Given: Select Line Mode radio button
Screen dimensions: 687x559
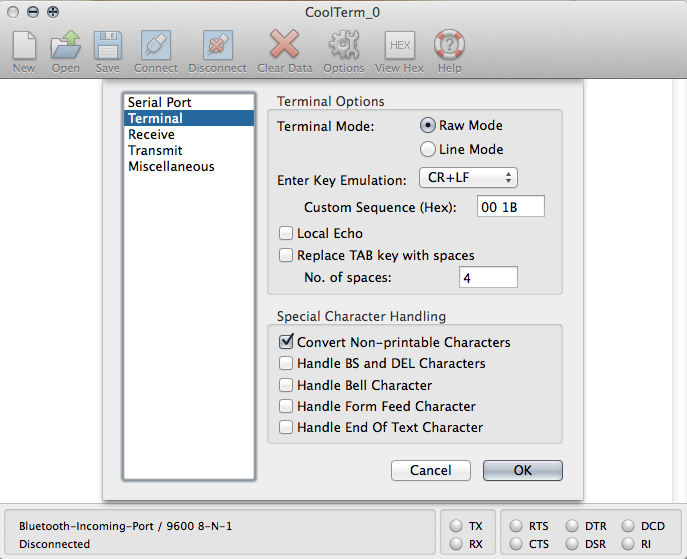Looking at the screenshot, I should [x=428, y=149].
